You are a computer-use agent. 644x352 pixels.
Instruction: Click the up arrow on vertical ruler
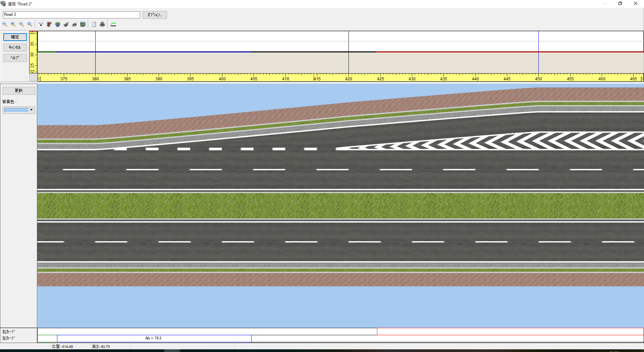point(33,33)
